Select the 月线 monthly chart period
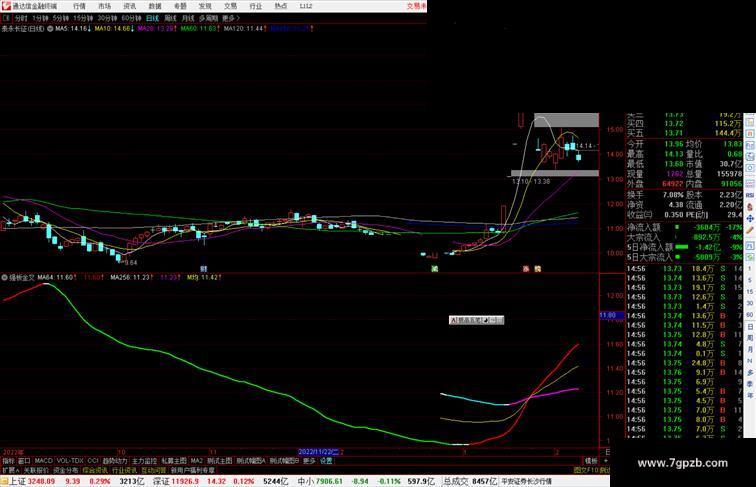Viewport: 756px width, 487px height. [x=188, y=18]
